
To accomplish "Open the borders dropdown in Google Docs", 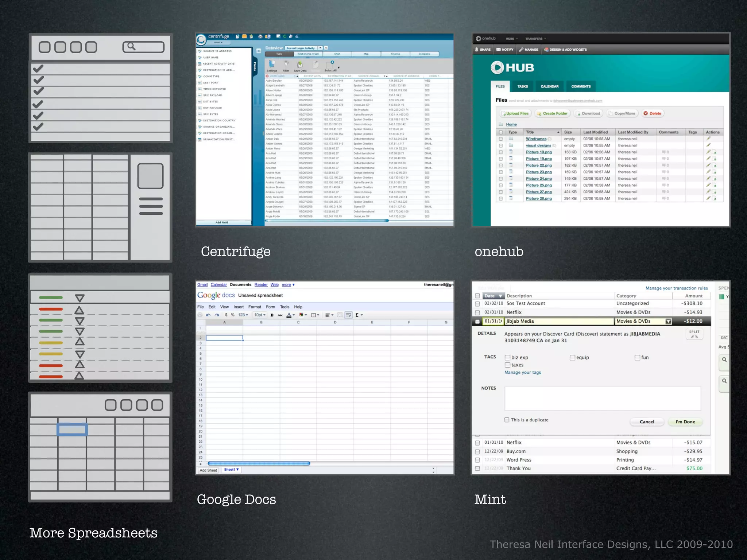I will pos(315,315).
